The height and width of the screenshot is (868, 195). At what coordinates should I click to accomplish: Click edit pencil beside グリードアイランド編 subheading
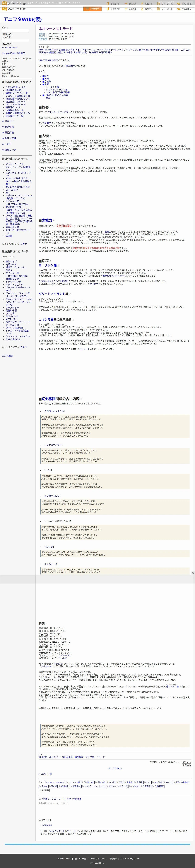coord(70,294)
